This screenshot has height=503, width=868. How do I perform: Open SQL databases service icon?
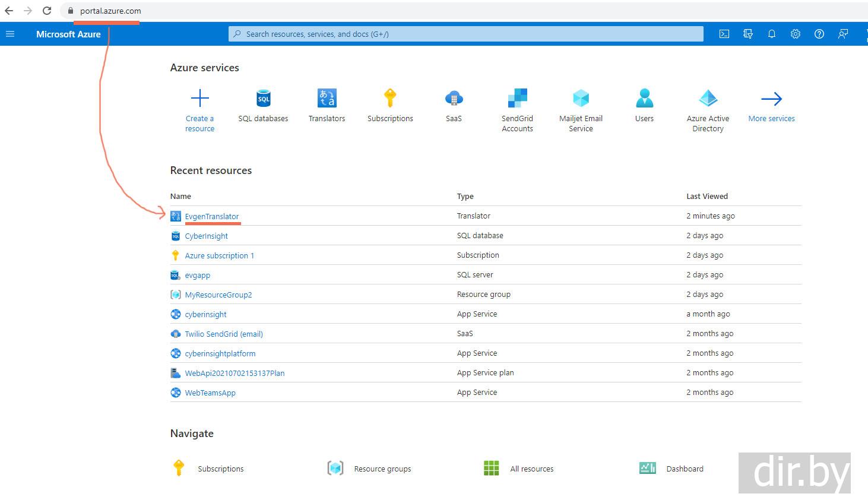click(x=263, y=99)
